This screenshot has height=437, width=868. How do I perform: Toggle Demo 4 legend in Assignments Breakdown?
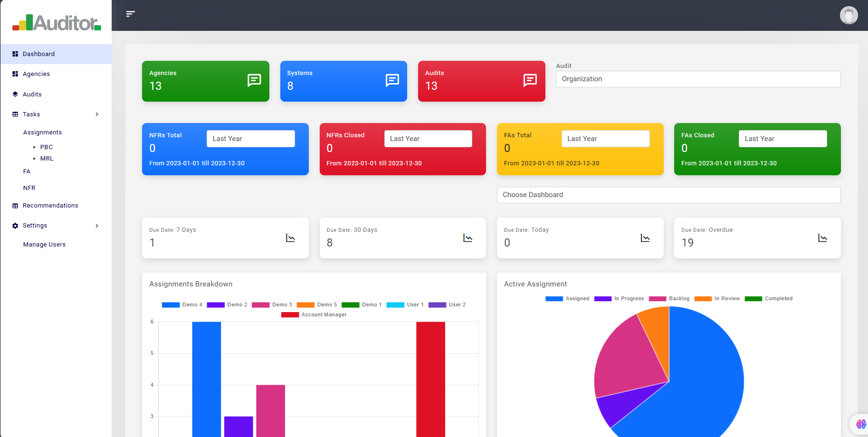pos(182,305)
